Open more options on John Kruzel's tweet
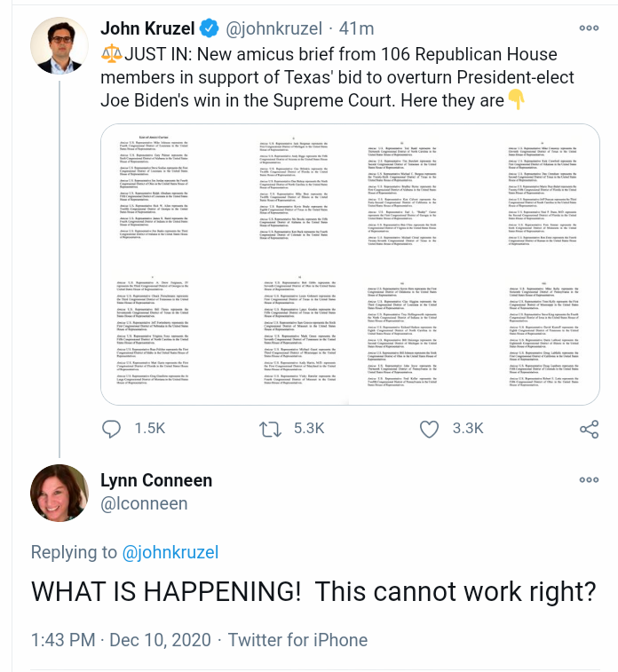The image size is (618, 672). coord(589,28)
